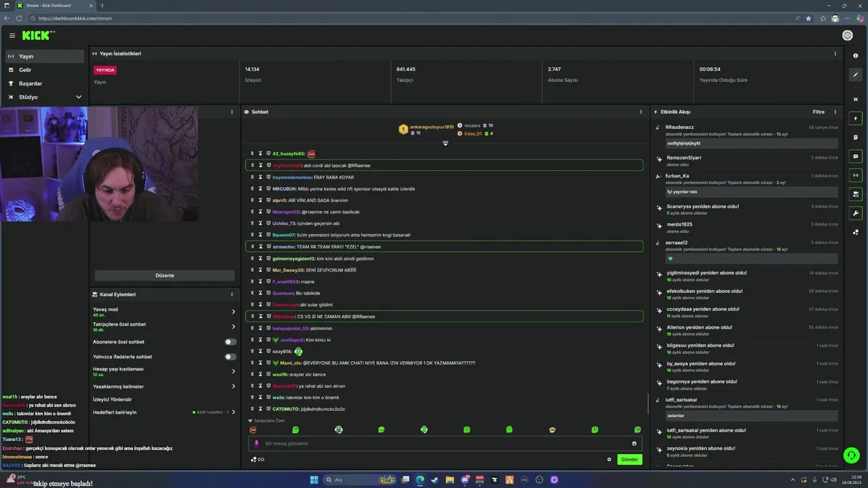This screenshot has width=868, height=488.
Task: Select Stream - Kick Dashboard browser tab
Action: click(56, 5)
